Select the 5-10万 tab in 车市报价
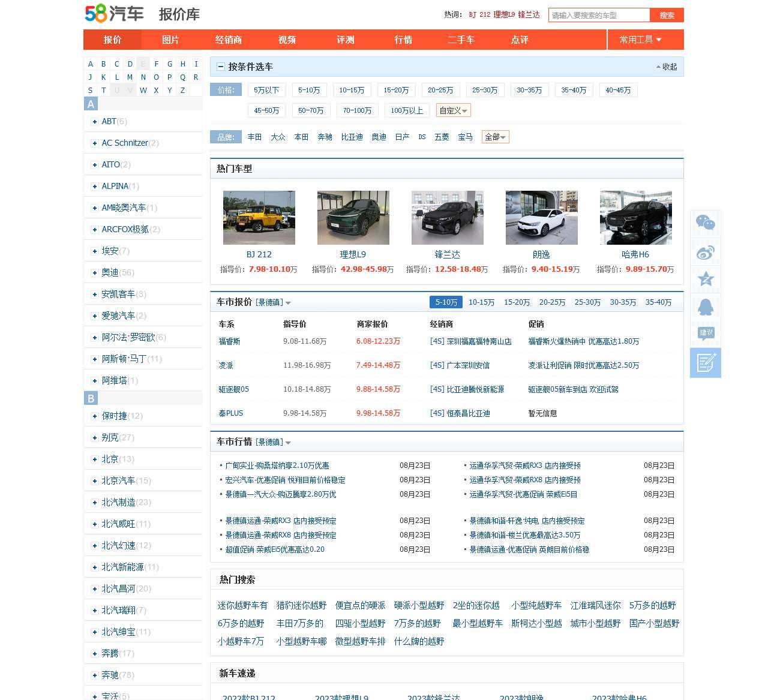The width and height of the screenshot is (768, 700). click(446, 302)
